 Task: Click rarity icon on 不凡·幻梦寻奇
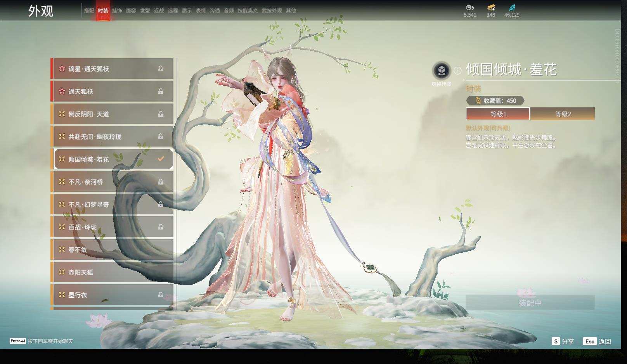[x=62, y=204]
